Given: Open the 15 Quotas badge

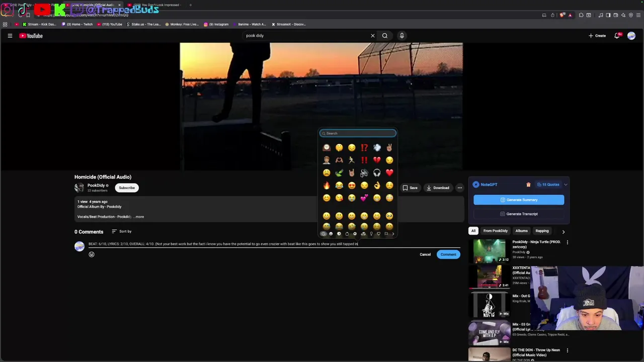Looking at the screenshot, I should (x=548, y=185).
